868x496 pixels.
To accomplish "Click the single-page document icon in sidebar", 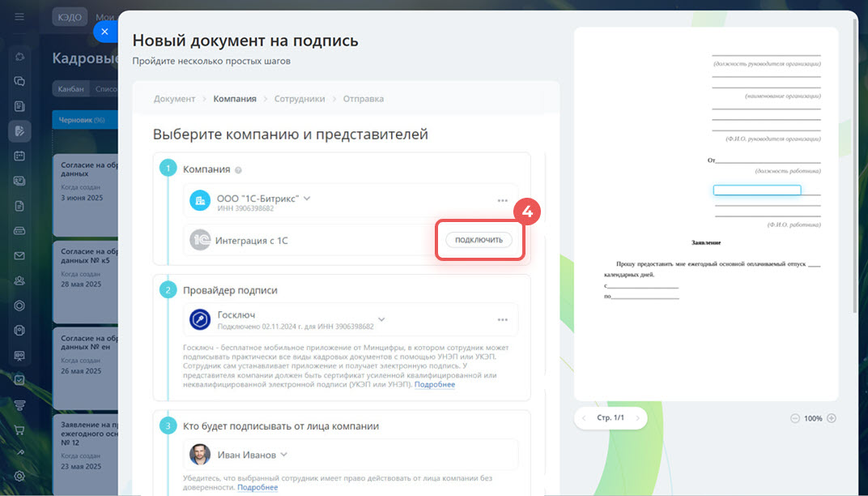I will 19,206.
